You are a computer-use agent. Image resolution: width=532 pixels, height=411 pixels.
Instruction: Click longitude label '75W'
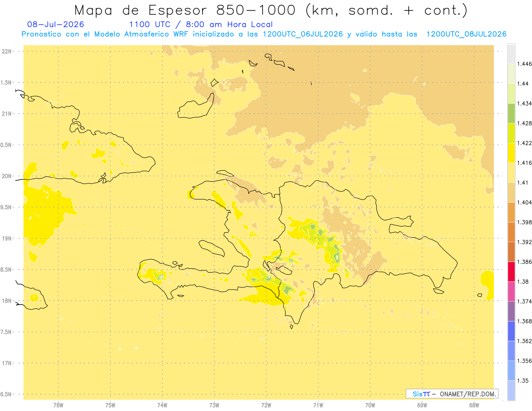click(110, 405)
